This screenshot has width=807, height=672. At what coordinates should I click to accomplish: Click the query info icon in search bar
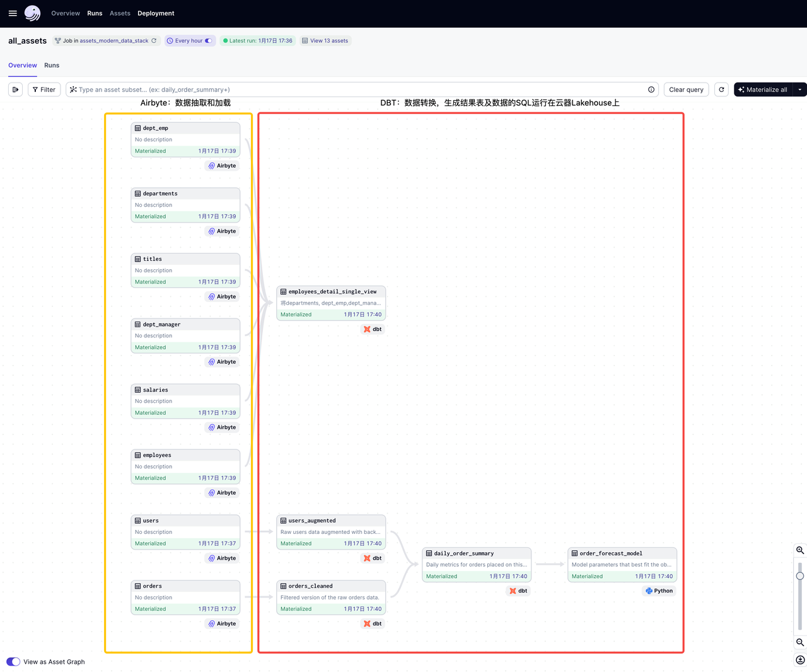point(651,90)
